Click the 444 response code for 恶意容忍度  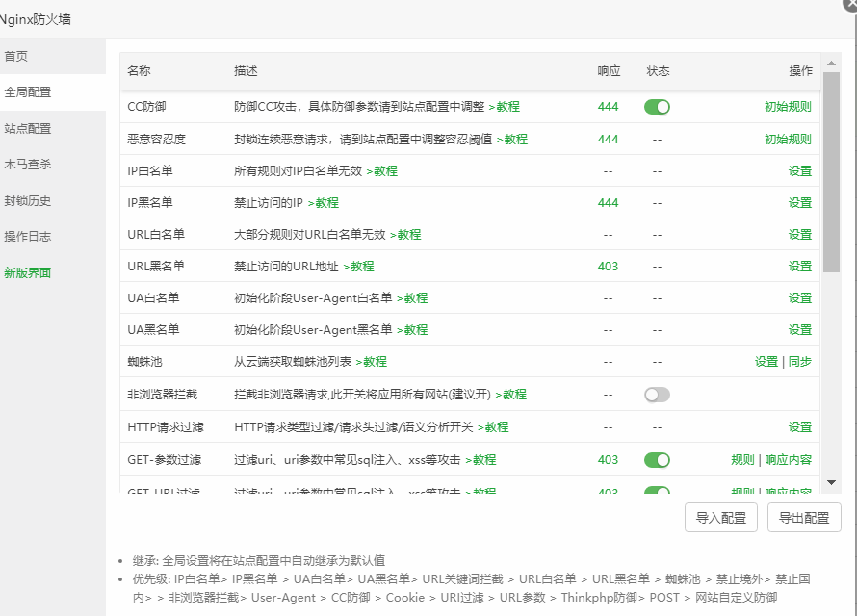click(608, 140)
